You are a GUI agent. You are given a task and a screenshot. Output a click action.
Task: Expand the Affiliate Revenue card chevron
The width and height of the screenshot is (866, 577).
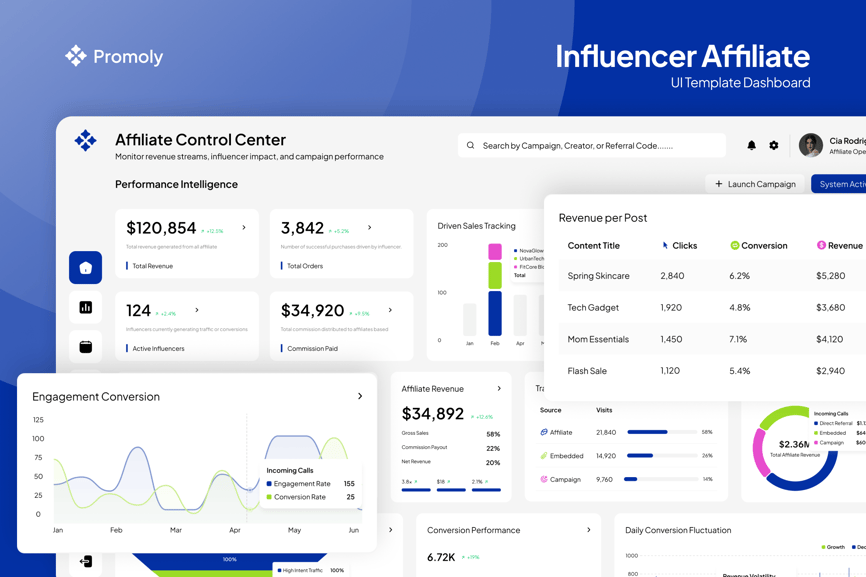coord(499,389)
